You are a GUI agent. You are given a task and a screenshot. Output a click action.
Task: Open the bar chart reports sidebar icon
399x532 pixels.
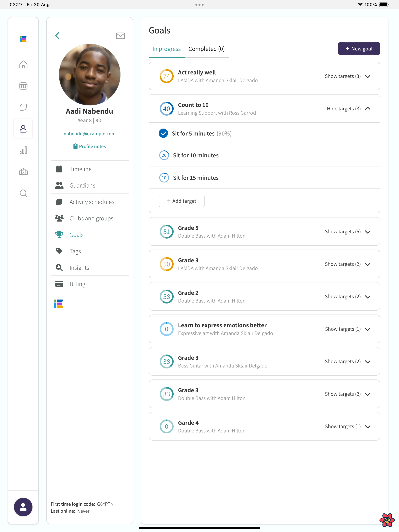(x=23, y=150)
